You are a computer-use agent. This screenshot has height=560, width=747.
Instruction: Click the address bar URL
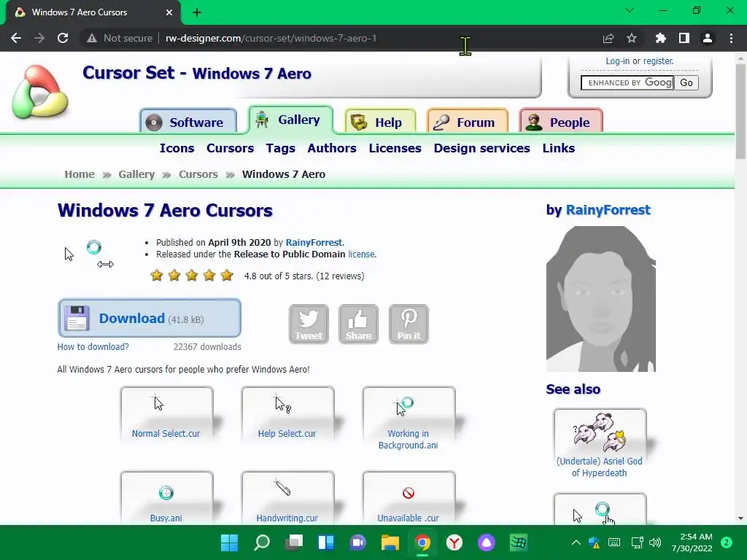click(x=271, y=38)
